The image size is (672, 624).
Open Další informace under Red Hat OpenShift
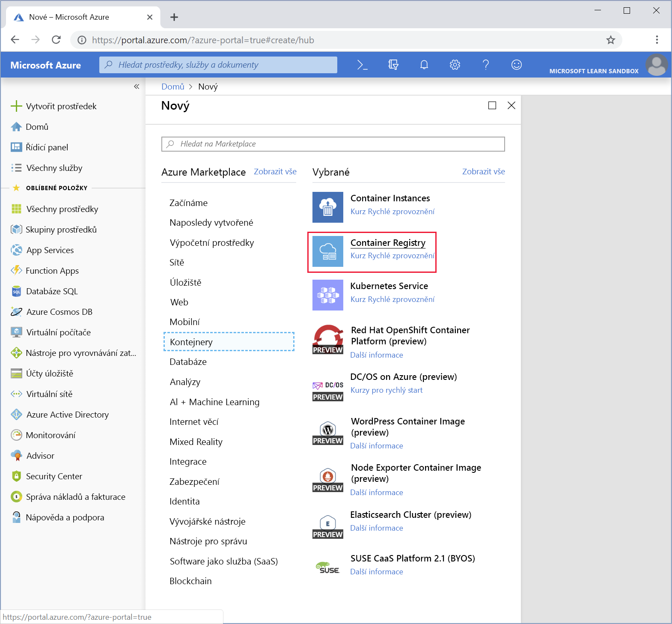[x=377, y=355]
